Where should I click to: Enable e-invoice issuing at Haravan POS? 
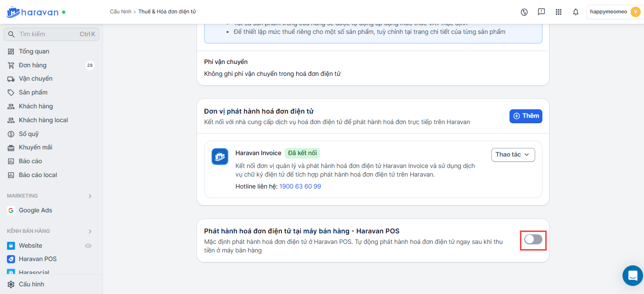(x=533, y=240)
